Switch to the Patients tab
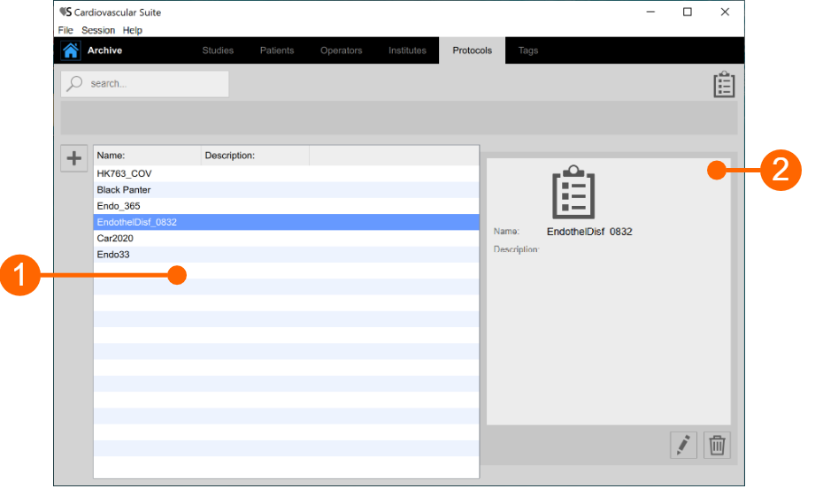The image size is (823, 504). 277,50
